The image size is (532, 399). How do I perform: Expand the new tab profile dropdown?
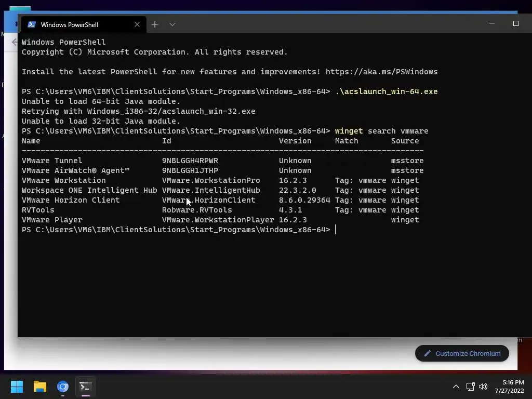172,24
